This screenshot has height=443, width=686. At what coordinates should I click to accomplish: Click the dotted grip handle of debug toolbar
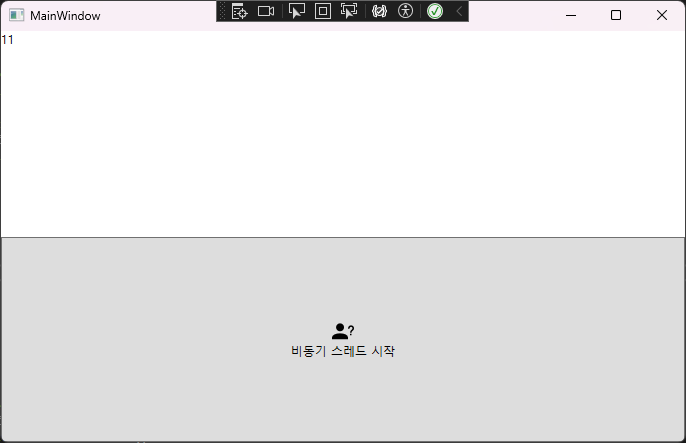(222, 11)
